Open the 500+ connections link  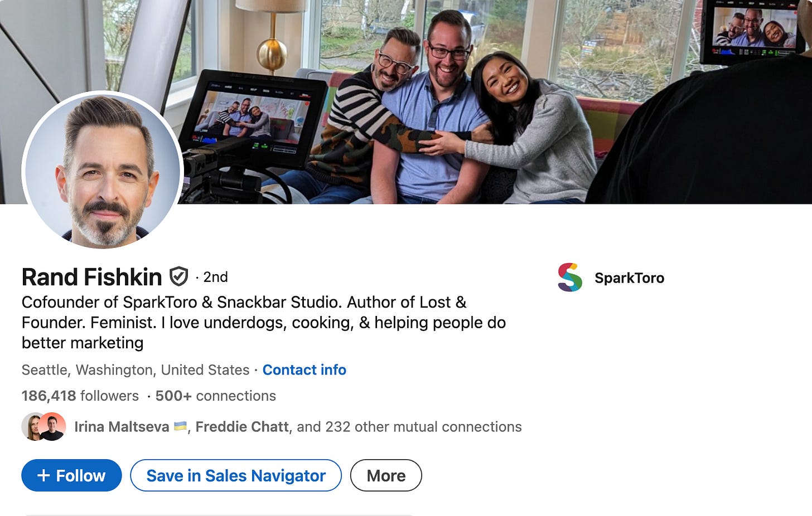(216, 396)
